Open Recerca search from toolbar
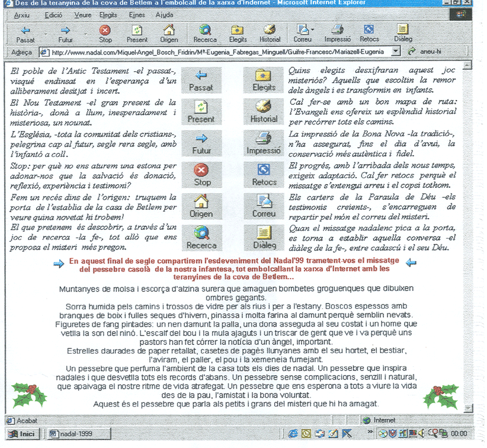This screenshot has width=487, height=448. pyautogui.click(x=205, y=34)
